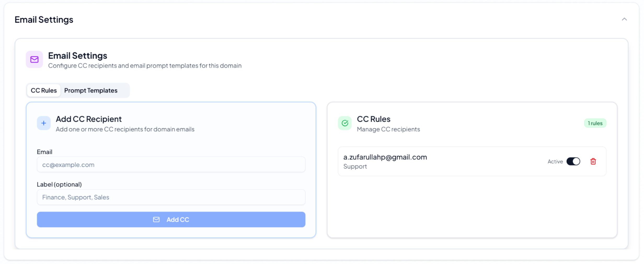Focus the Email input field
The width and height of the screenshot is (644, 264).
coord(171,165)
